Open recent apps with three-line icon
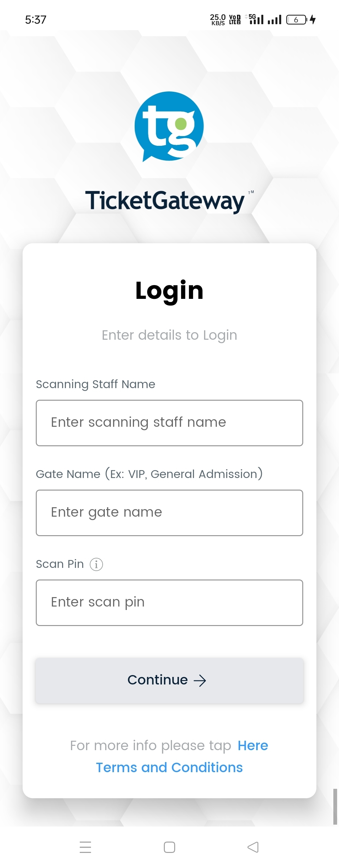339x868 pixels. coord(85,847)
